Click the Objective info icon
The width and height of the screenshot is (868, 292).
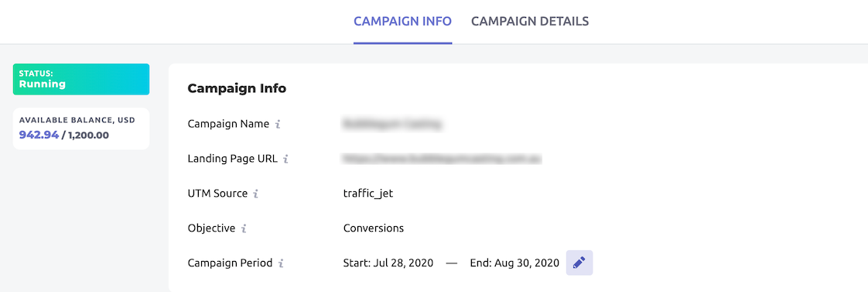point(244,228)
